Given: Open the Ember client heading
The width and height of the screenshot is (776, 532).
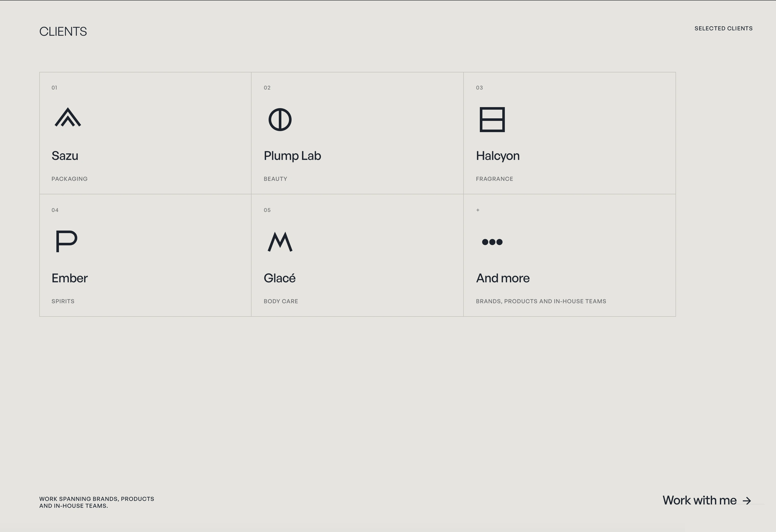Looking at the screenshot, I should [69, 278].
